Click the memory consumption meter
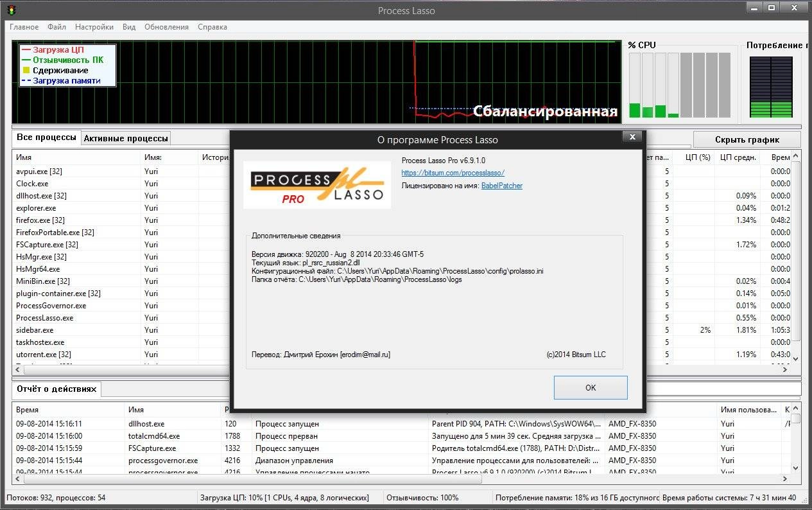 771,87
